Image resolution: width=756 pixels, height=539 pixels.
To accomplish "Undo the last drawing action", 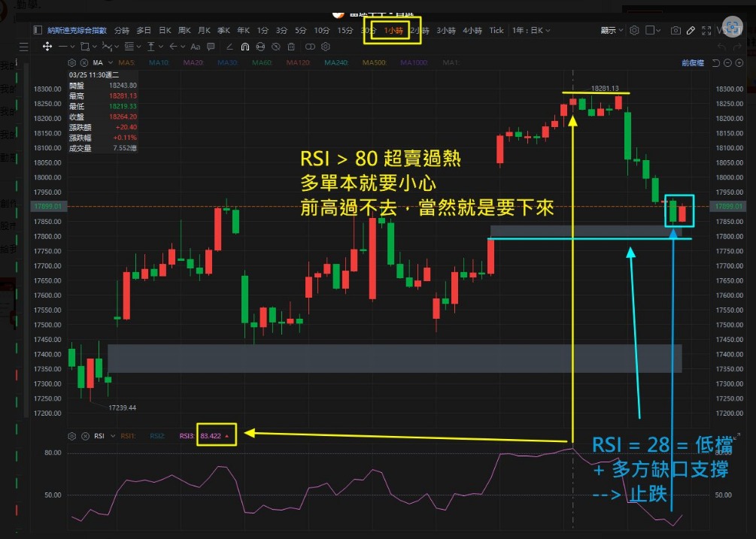I will tap(721, 47).
